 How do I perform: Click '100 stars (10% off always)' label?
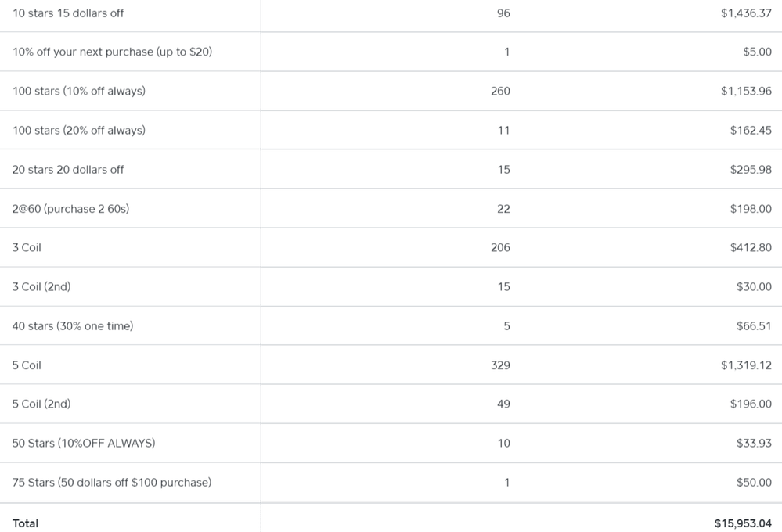(79, 91)
